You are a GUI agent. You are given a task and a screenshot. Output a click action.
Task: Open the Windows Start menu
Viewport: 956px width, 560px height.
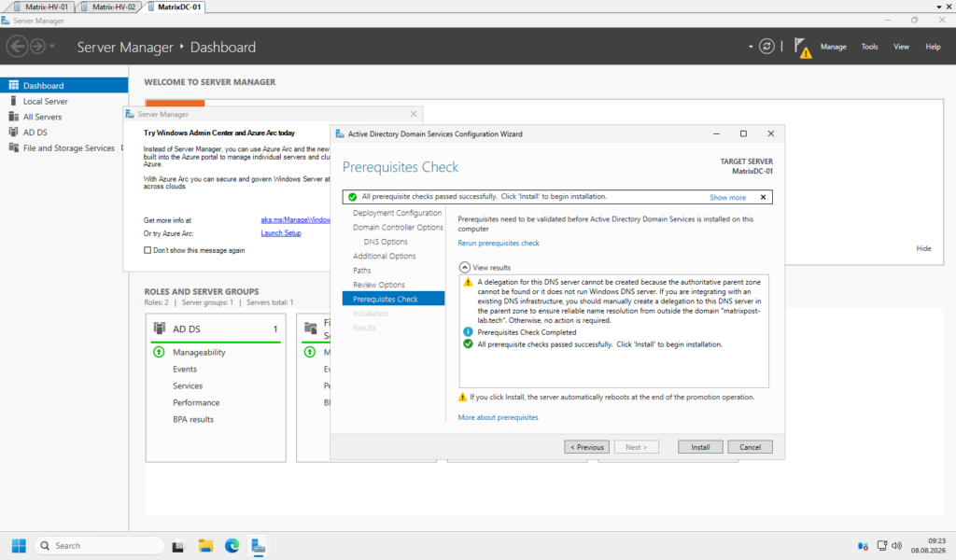click(x=19, y=546)
